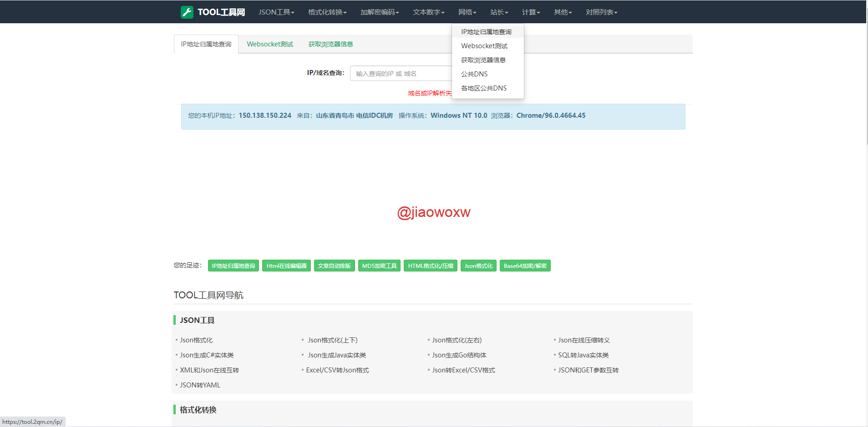Open the JSON和GET参数互转 link
The height and width of the screenshot is (427, 868).
click(x=589, y=370)
